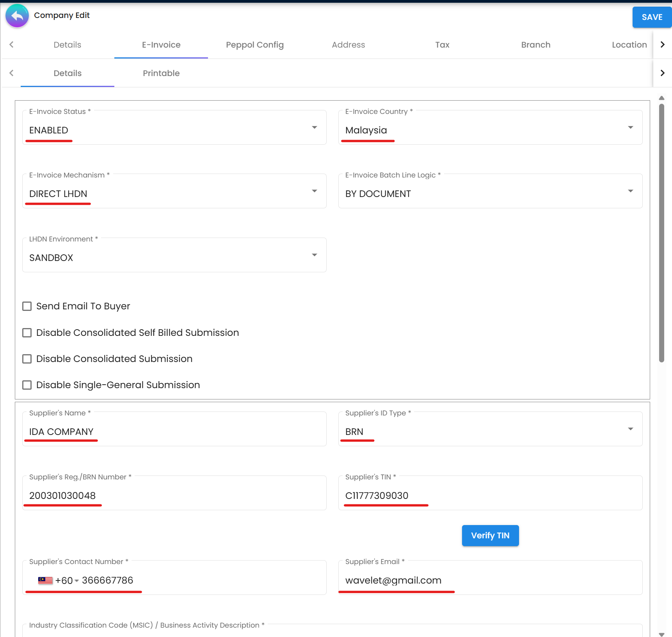The width and height of the screenshot is (672, 637).
Task: Click the back arrow to leave Company Edit
Action: point(17,16)
